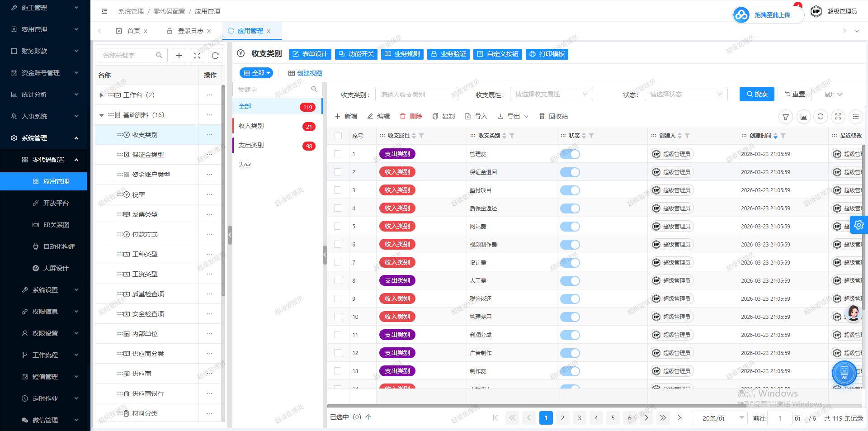Click the 收支类别 search input field

pos(416,94)
